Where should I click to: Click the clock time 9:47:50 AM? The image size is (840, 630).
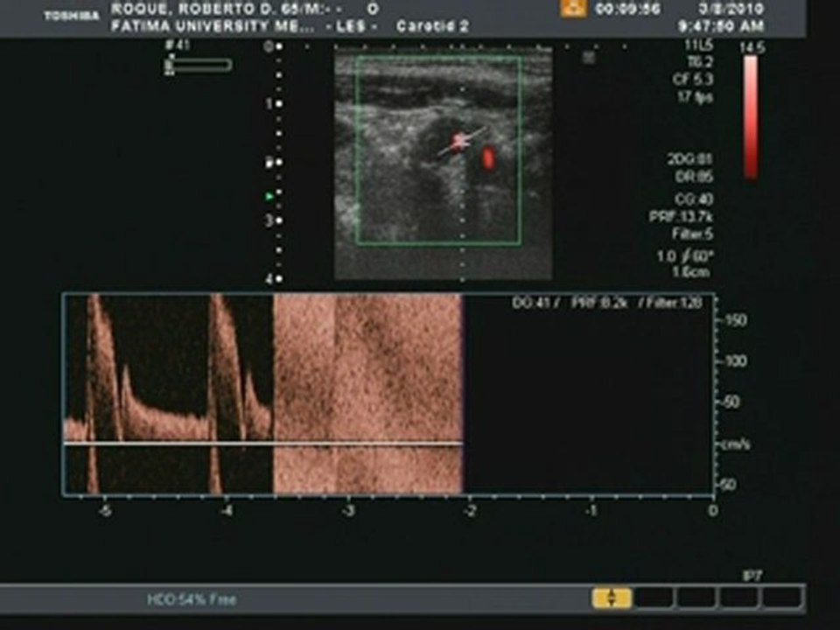720,25
